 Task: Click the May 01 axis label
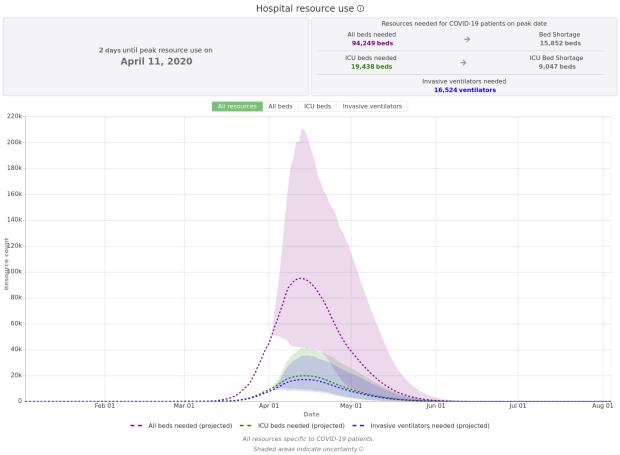[351, 406]
